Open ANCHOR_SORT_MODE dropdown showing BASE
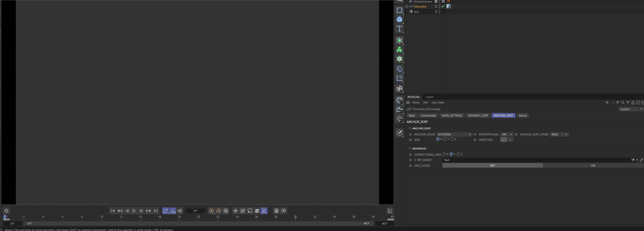Screen dimensions: 644x231 point(559,134)
